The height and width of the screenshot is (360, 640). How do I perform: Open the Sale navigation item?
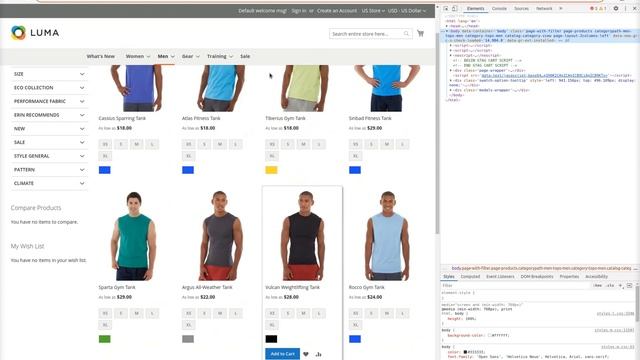245,56
